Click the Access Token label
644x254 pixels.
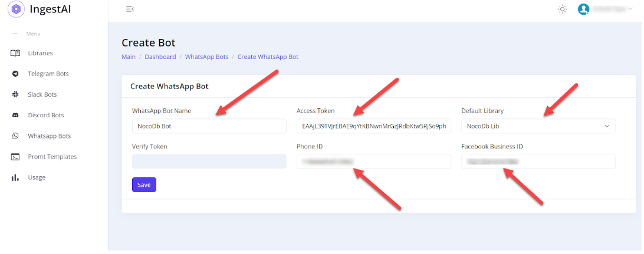(316, 111)
